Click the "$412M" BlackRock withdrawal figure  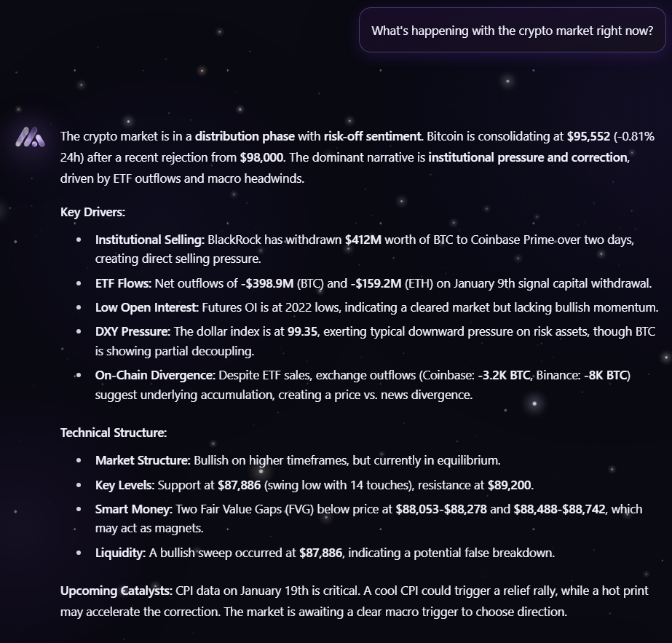coord(363,239)
